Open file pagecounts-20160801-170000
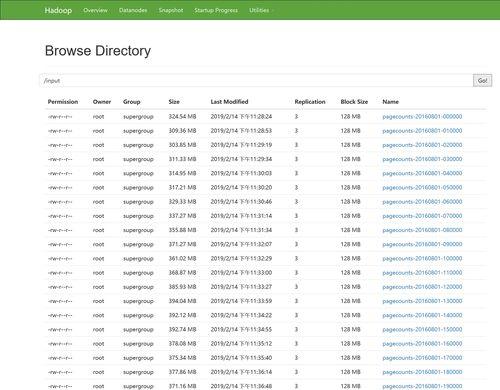 422,358
